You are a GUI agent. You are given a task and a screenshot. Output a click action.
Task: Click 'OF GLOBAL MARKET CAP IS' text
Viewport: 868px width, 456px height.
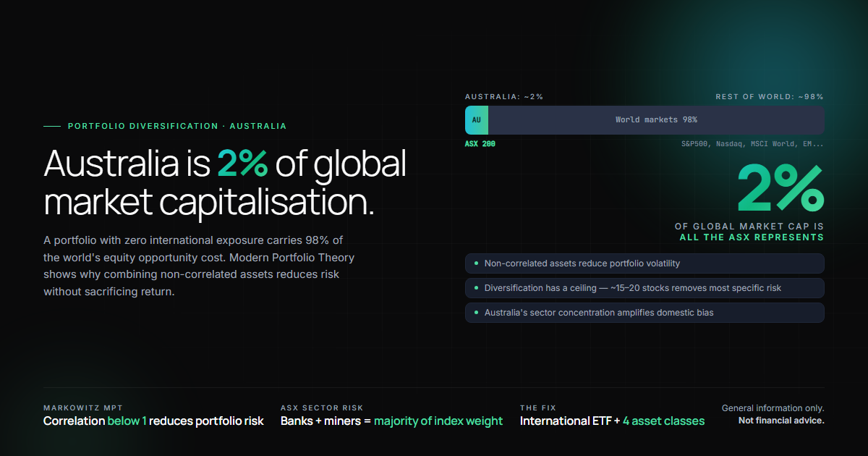tap(749, 227)
